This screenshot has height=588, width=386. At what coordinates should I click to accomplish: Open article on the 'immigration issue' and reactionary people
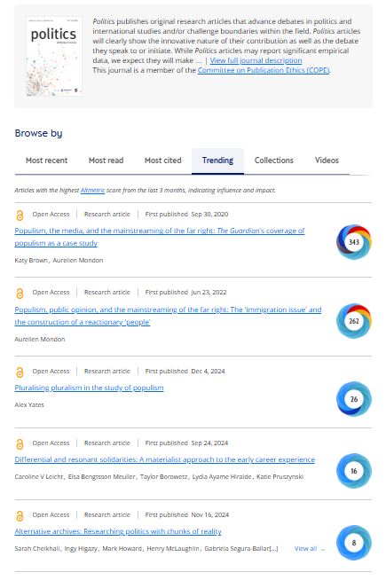point(168,316)
